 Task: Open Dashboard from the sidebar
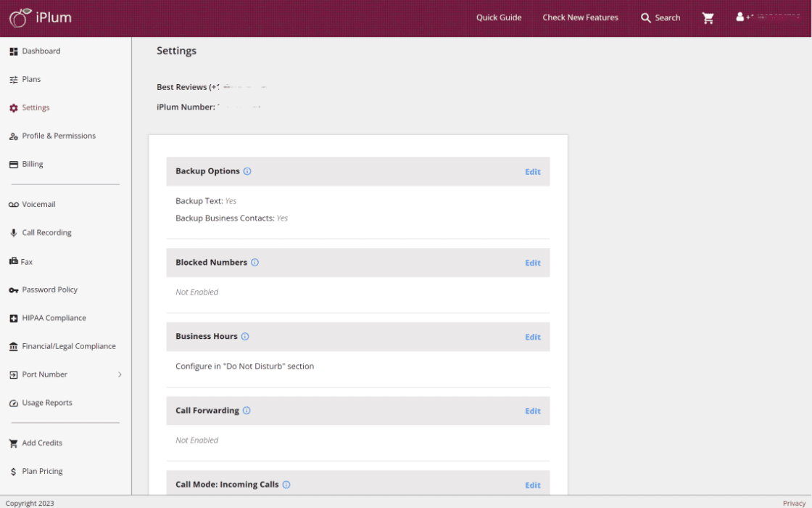tap(41, 52)
